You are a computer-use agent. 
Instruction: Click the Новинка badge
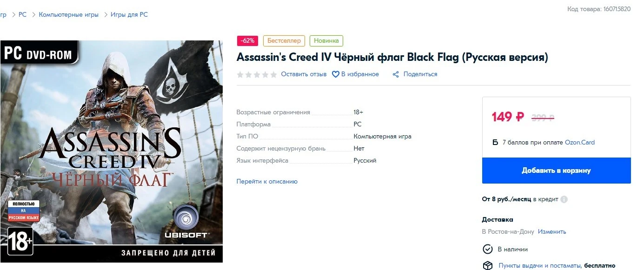[326, 41]
